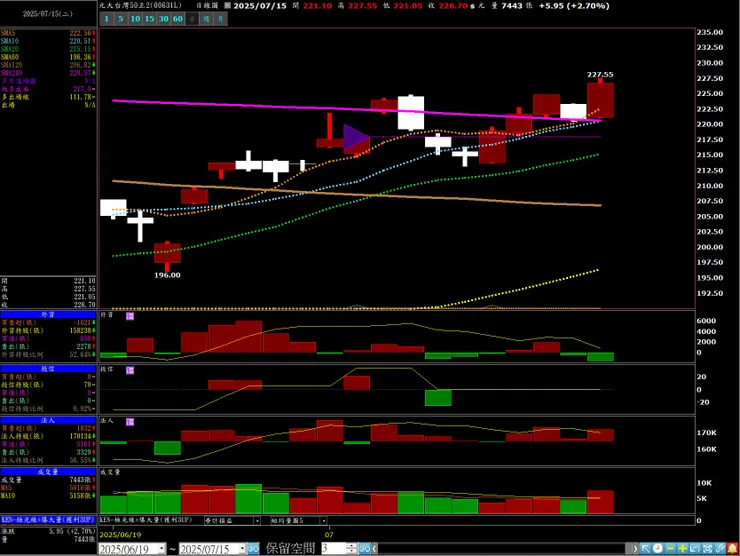Click the SMA5 indicator label
740x556 pixels.
click(x=8, y=33)
